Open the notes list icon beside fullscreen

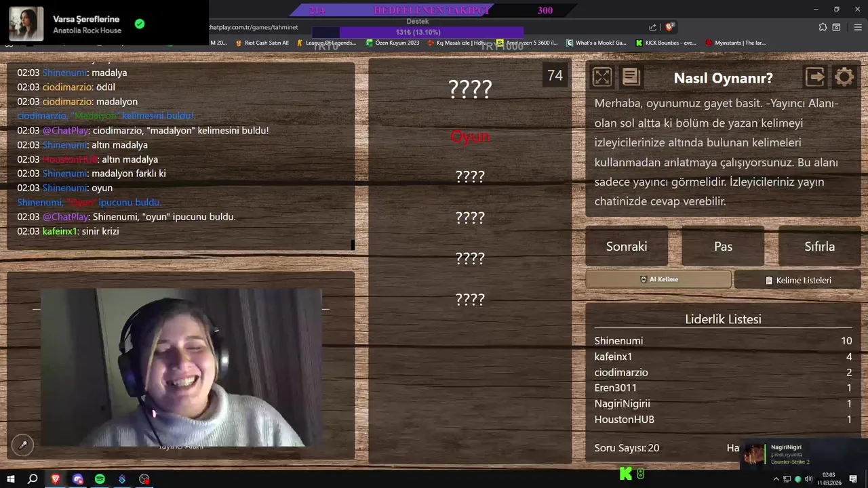click(x=631, y=77)
